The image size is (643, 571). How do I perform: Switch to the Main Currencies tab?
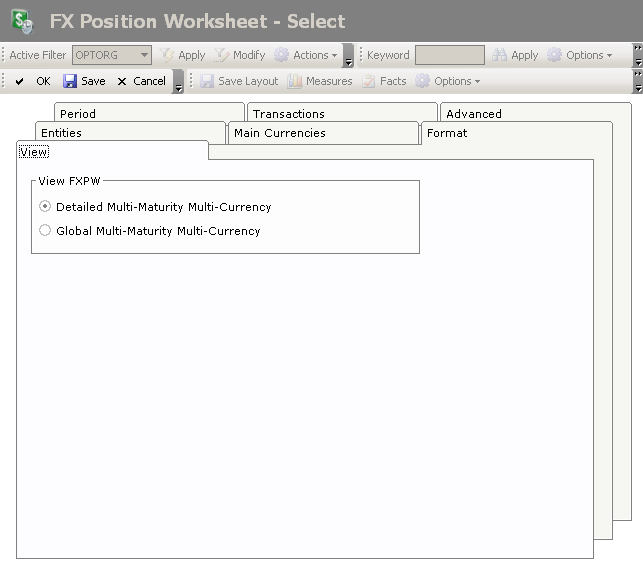point(279,133)
